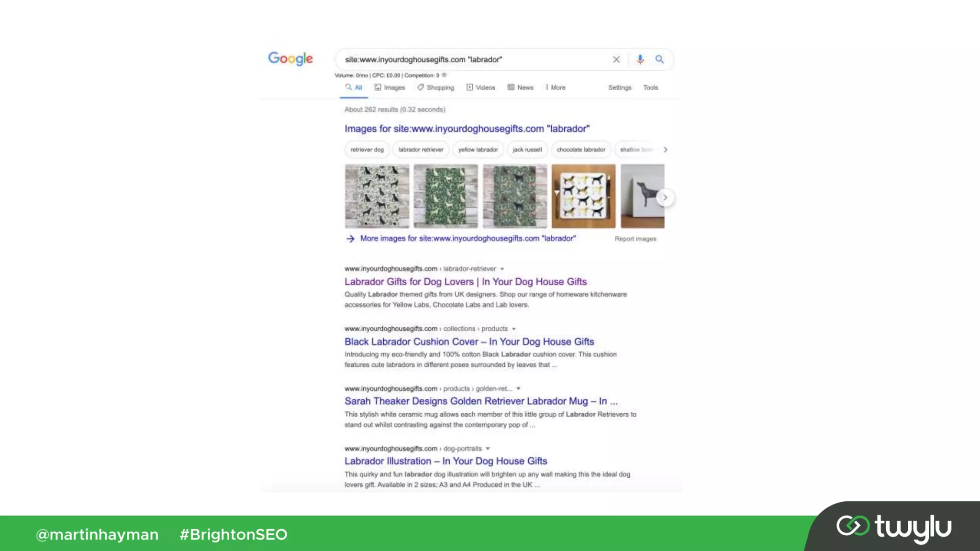Expand dropdown arrow beside labrador-retriever URL
This screenshot has width=980, height=551.
tap(502, 269)
